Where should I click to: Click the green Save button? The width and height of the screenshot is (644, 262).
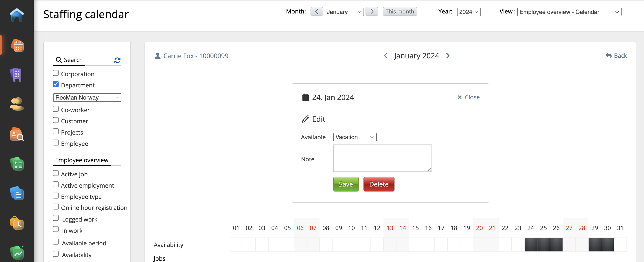pos(346,184)
